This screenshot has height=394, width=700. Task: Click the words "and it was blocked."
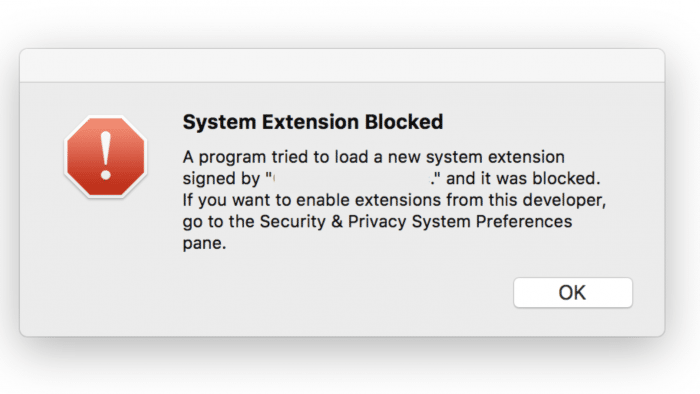coord(523,178)
